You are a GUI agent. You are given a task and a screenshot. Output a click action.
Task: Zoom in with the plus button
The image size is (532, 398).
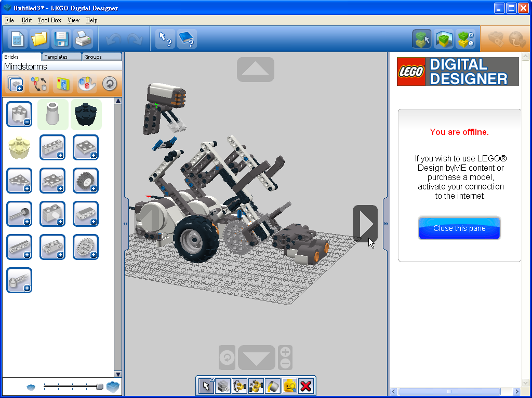tap(285, 351)
